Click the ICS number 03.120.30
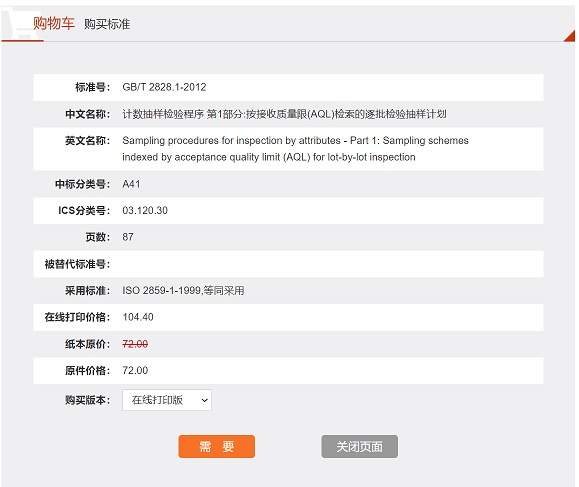This screenshot has height=487, width=579. (x=145, y=210)
